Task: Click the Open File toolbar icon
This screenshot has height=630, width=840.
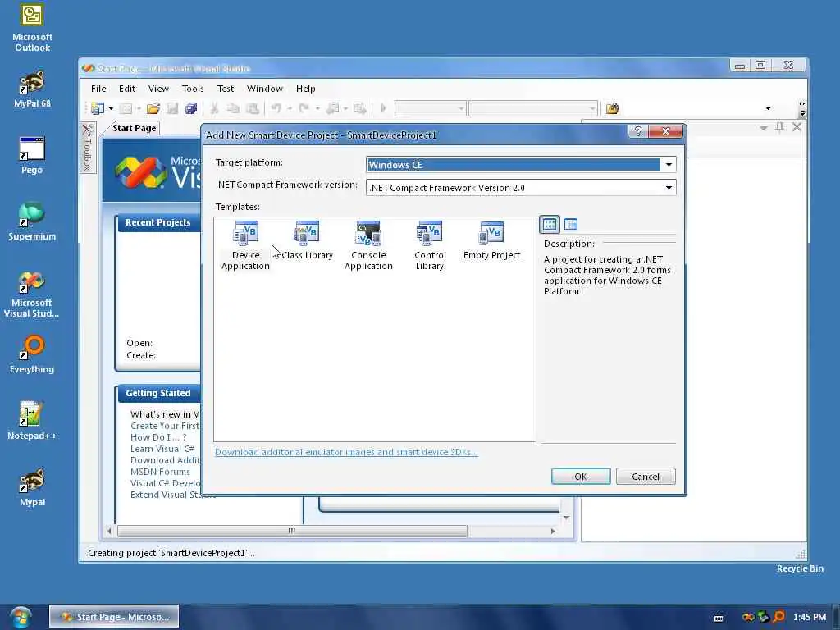Action: coord(153,109)
